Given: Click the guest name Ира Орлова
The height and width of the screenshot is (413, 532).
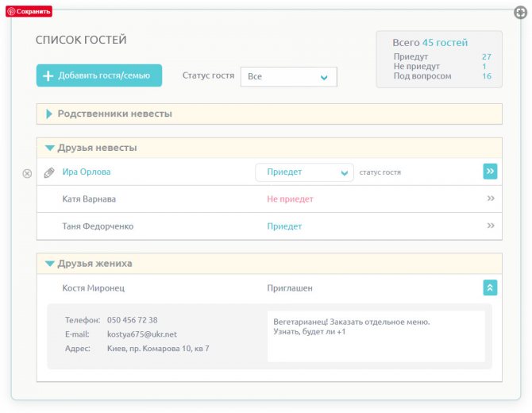Looking at the screenshot, I should (87, 172).
